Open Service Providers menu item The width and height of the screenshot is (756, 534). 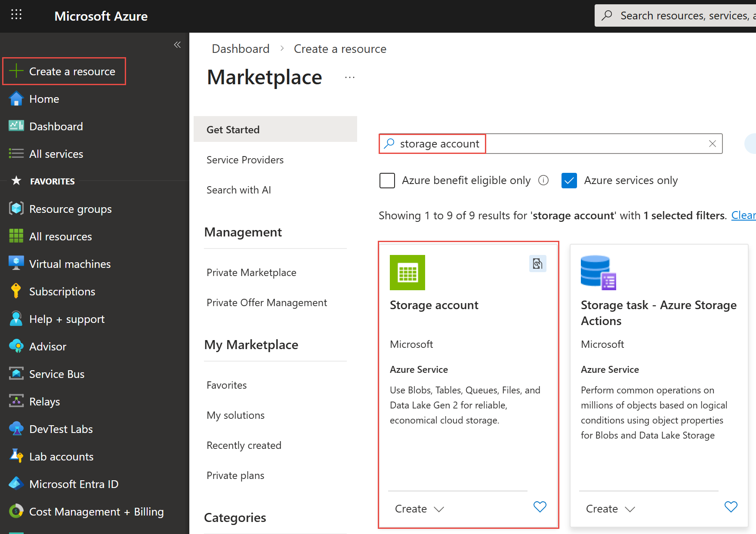click(245, 160)
